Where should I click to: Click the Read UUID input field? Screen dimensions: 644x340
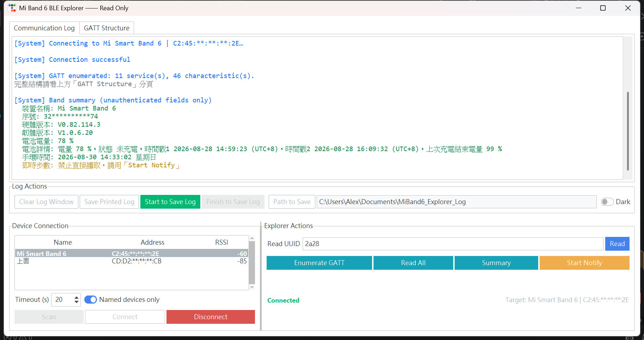click(453, 244)
